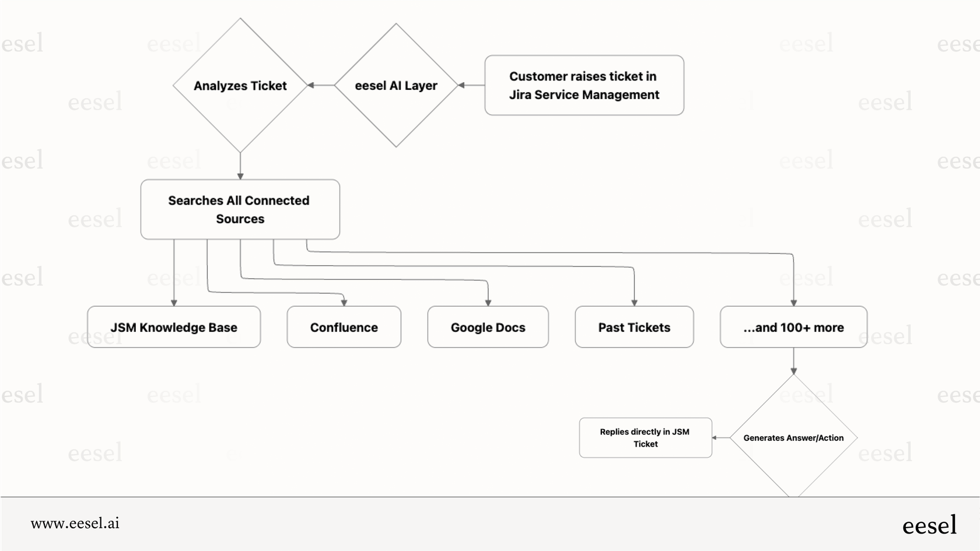
Task: Click the eesel AI Layer decision diamond
Action: [x=396, y=85]
